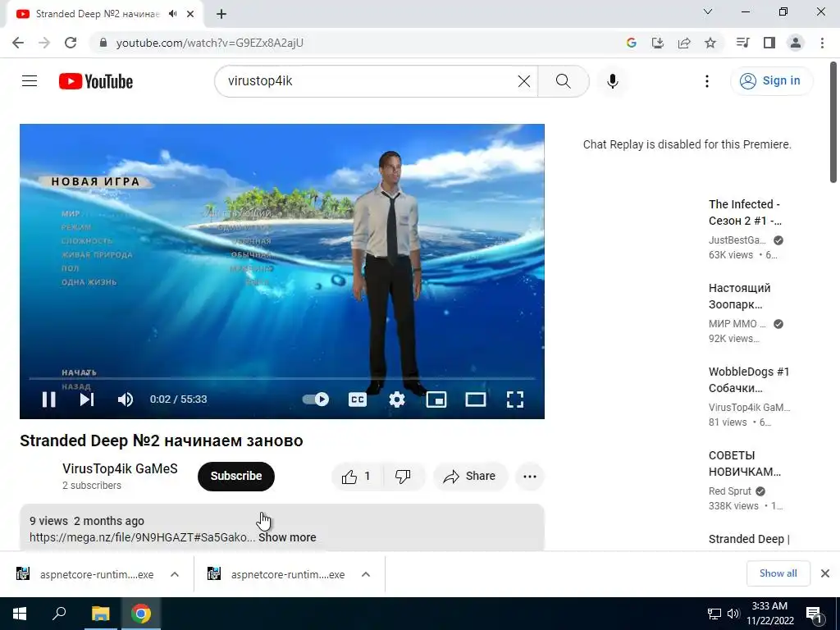Enter fullscreen mode
840x630 pixels.
(x=515, y=399)
